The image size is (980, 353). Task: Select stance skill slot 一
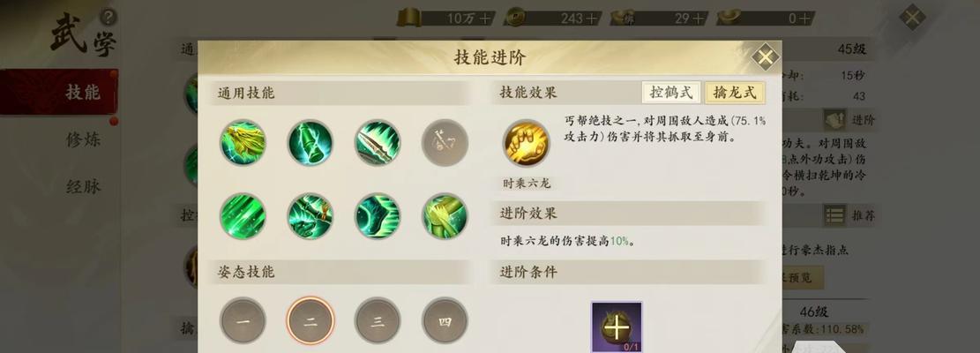243,321
